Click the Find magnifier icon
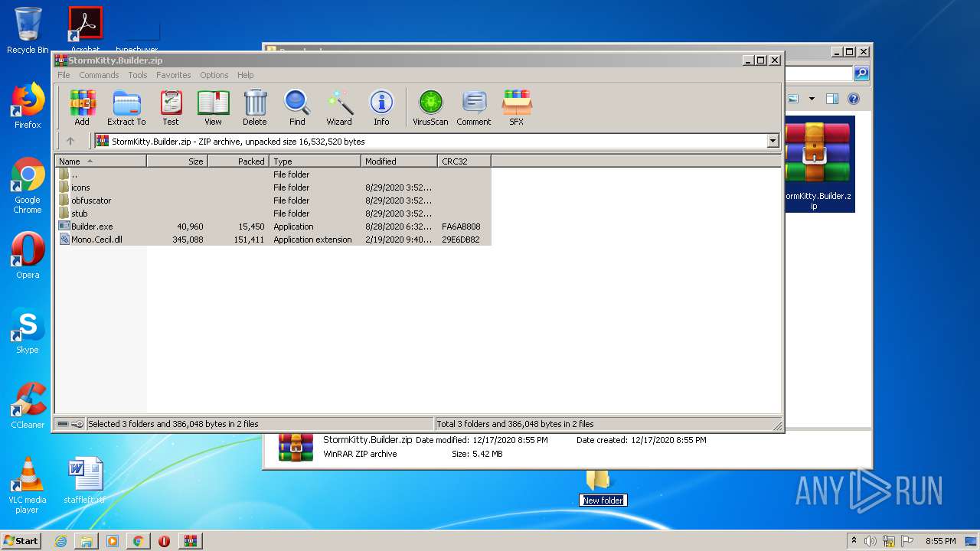 [x=297, y=108]
